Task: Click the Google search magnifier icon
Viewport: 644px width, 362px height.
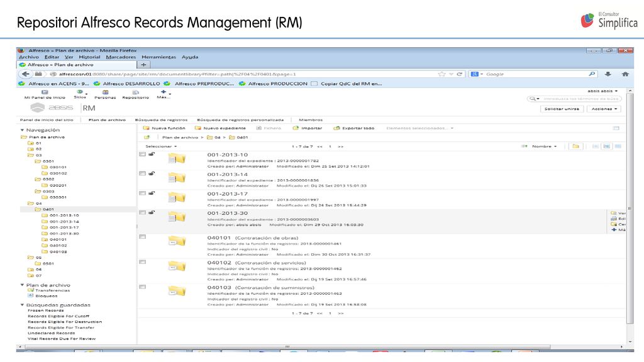Action: pyautogui.click(x=592, y=74)
